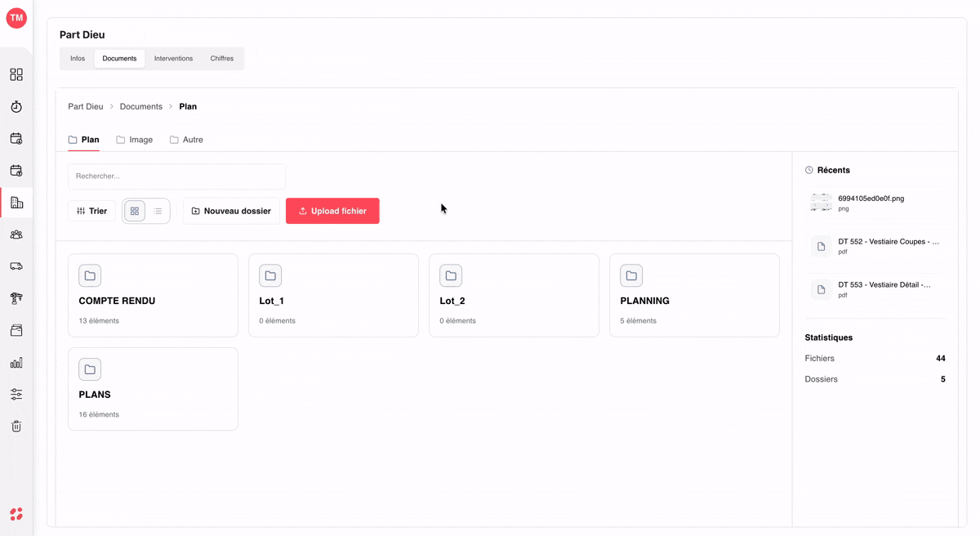Go to Documents in breadcrumb
Viewport: 980px width, 536px height.
(141, 106)
